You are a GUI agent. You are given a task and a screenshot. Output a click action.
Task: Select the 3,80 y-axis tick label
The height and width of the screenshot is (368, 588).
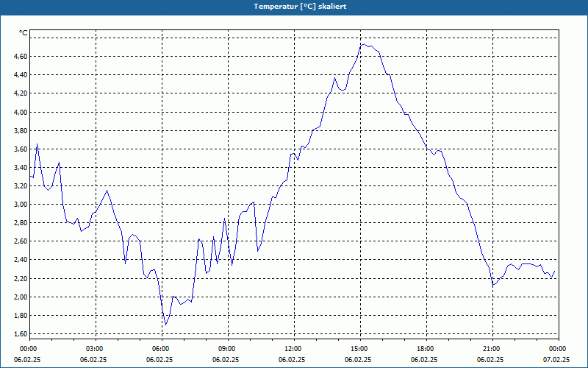[21, 130]
